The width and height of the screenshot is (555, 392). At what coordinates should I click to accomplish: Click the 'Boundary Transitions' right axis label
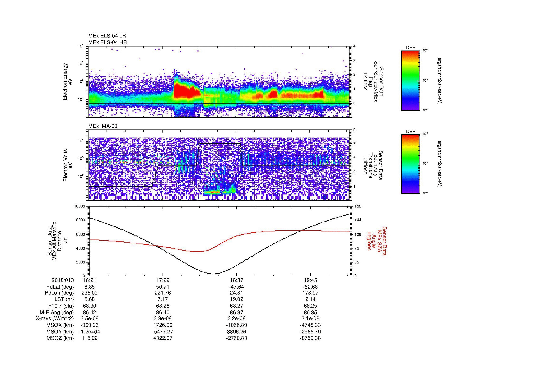tap(373, 165)
